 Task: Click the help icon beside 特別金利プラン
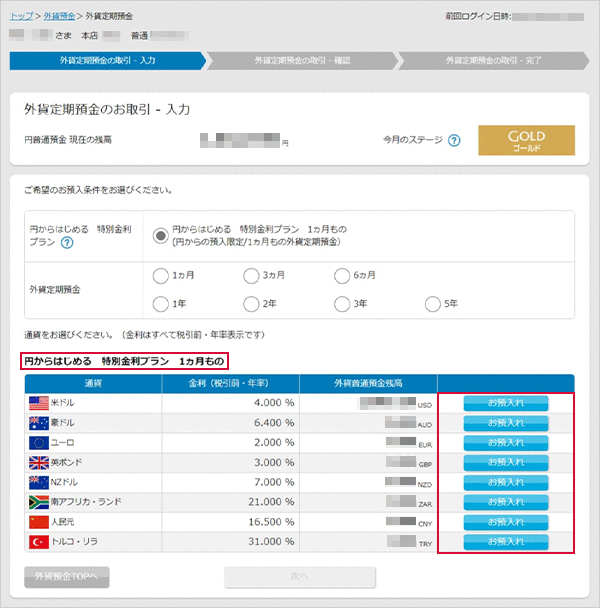[x=67, y=242]
